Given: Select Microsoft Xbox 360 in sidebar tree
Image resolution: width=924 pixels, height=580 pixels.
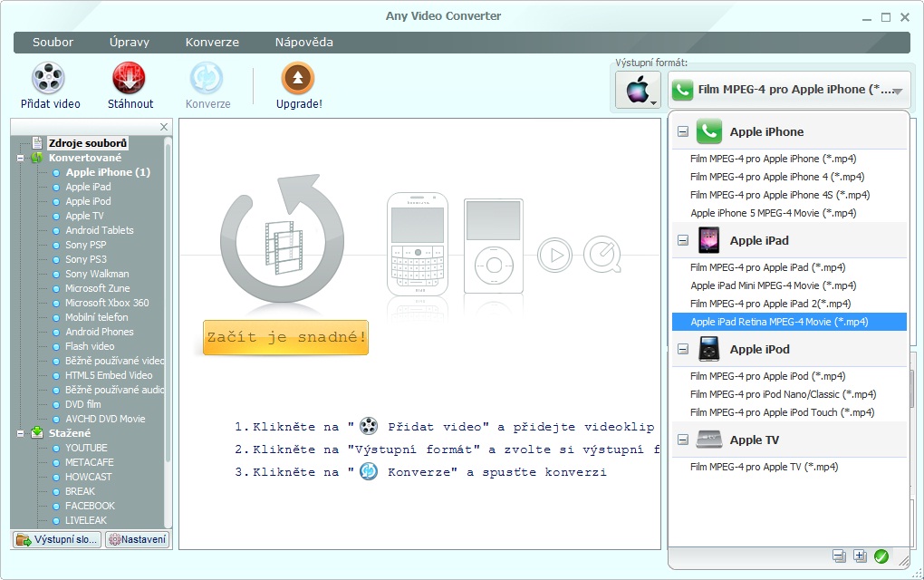Looking at the screenshot, I should coord(107,303).
